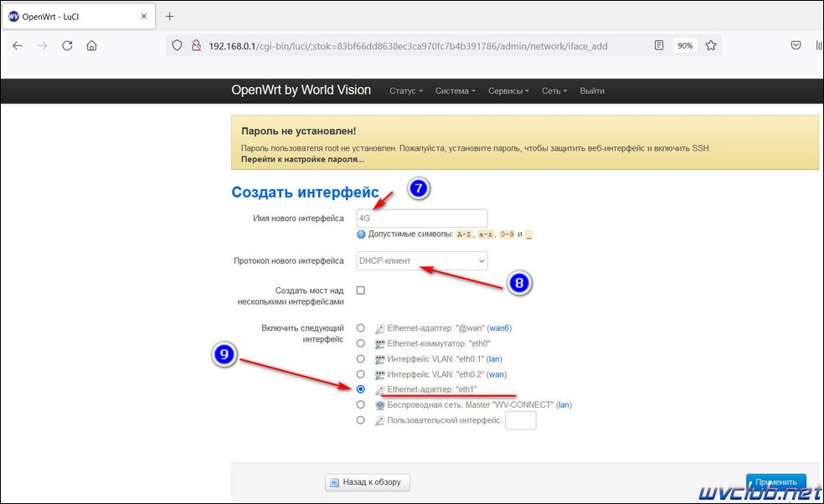This screenshot has height=504, width=824.
Task: Click the OpenWrt favicon on the tab
Action: 13,16
